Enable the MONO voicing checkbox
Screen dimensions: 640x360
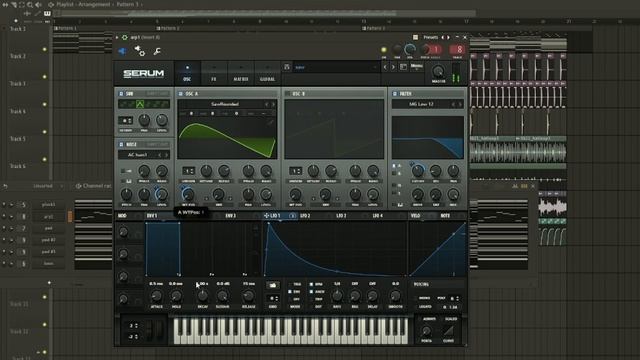417,298
